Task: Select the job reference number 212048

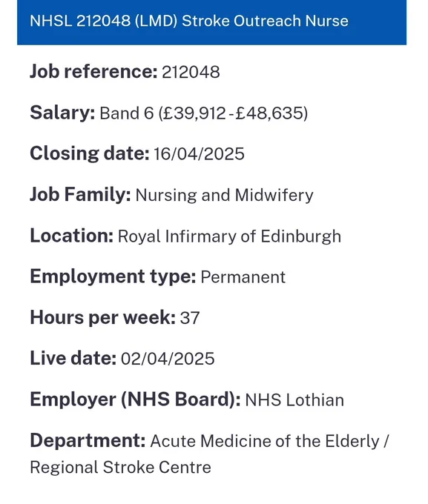Action: tap(191, 72)
